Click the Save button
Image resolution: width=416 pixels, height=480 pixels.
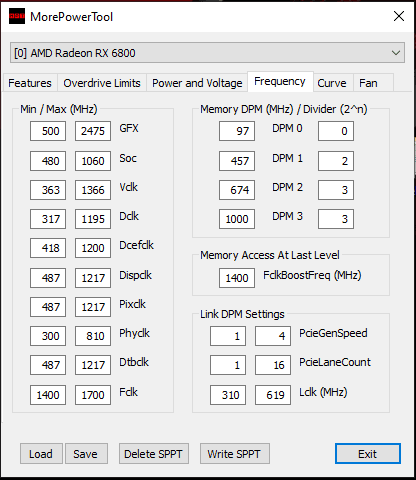pos(86,454)
